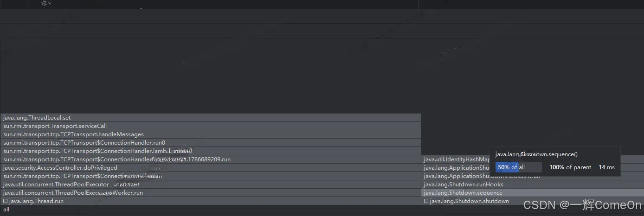Select the java.lang.Shutdown.runHooks frame
The image size is (644, 216).
pyautogui.click(x=533, y=184)
